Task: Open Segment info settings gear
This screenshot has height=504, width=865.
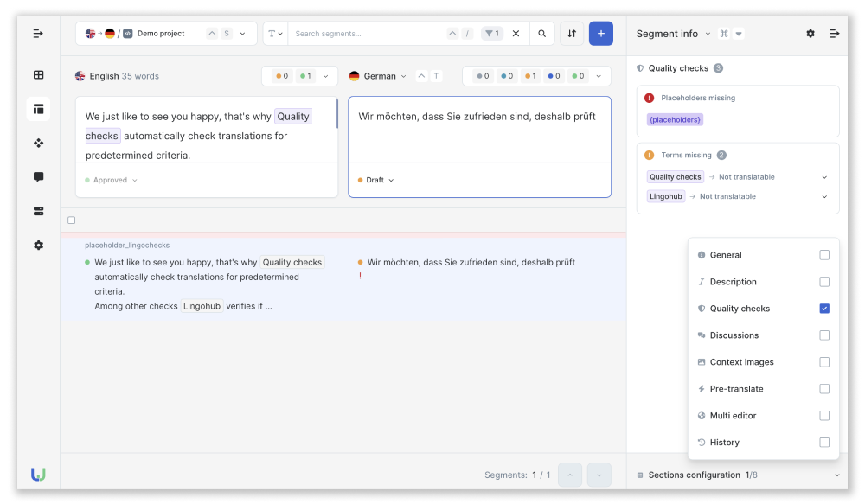Action: point(811,34)
